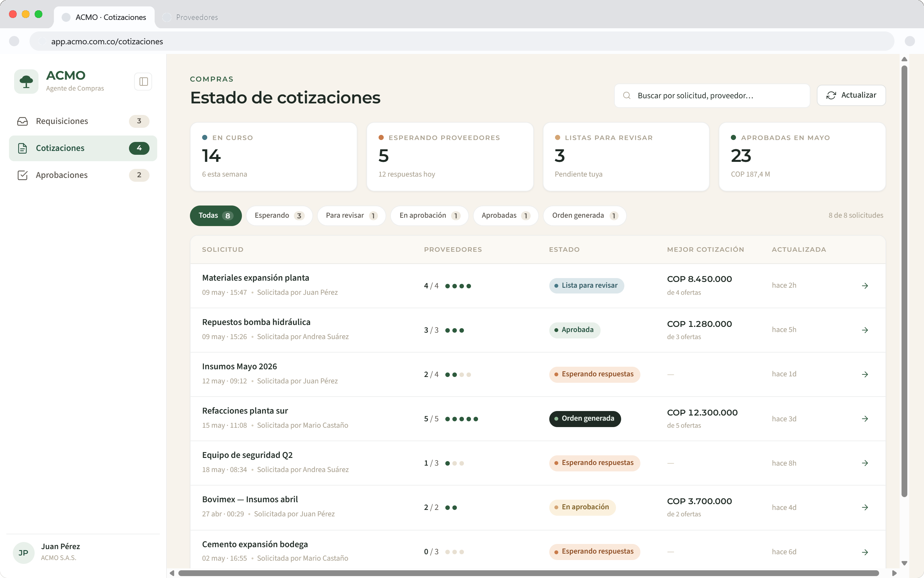Open Materiales expansión planta title

pos(255,278)
